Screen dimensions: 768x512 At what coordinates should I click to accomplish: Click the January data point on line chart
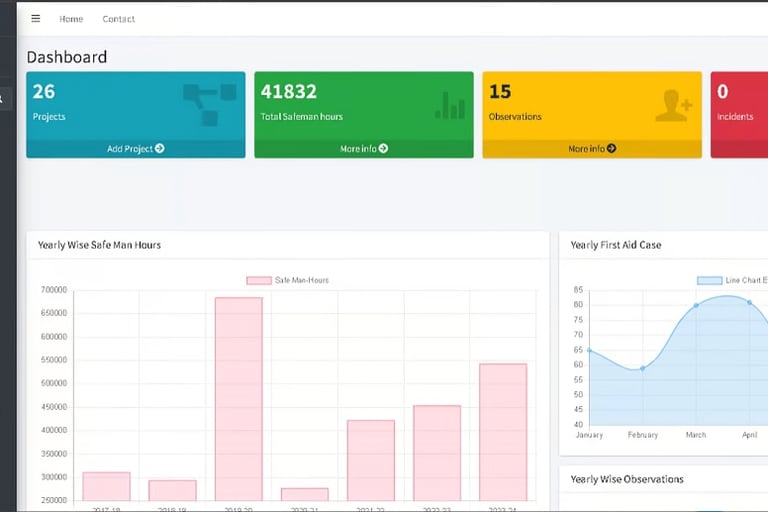coord(589,350)
